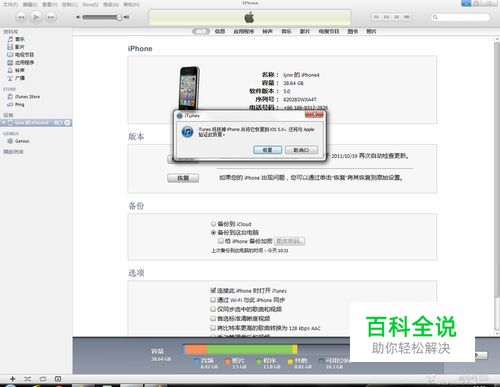The image size is (500, 387).
Task: Enable 首选标准清晰度视频 checkbox
Action: click(213, 318)
